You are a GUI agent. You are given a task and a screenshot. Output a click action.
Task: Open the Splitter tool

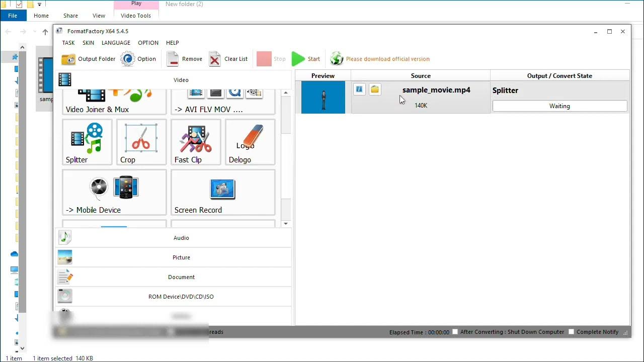87,142
